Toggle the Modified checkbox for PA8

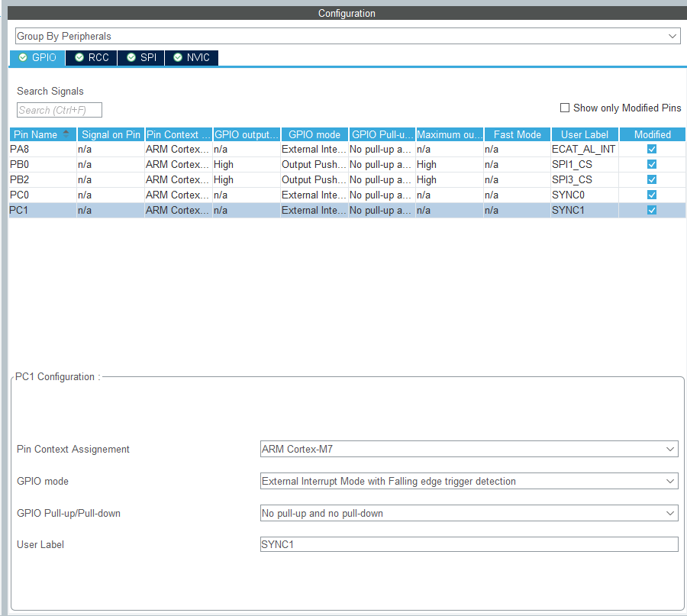[x=652, y=149]
